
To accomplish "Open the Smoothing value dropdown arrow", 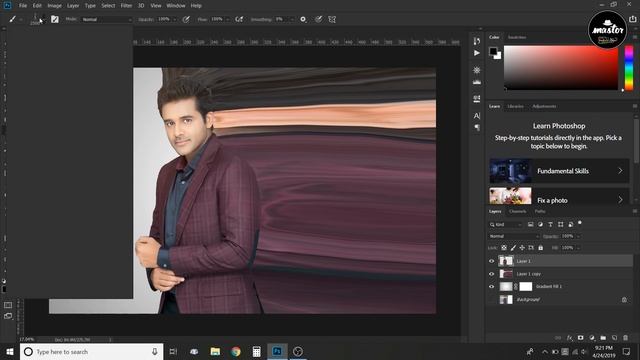I will (x=291, y=19).
